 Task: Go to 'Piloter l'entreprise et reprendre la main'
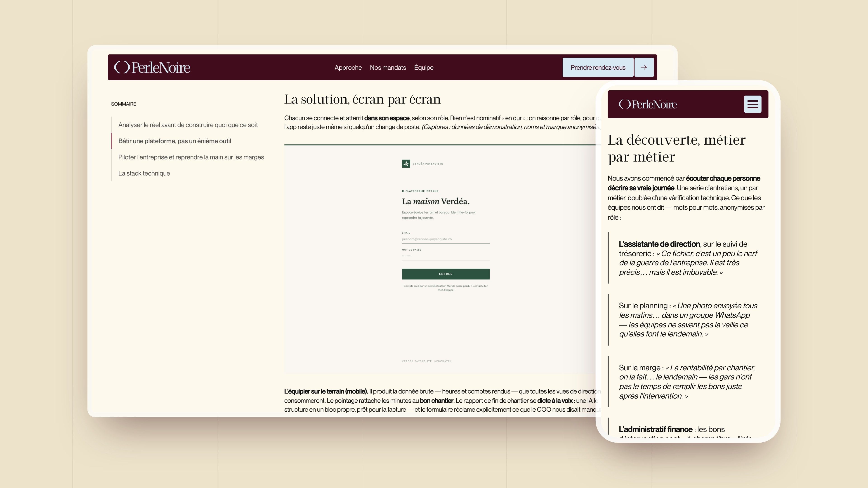coord(191,157)
